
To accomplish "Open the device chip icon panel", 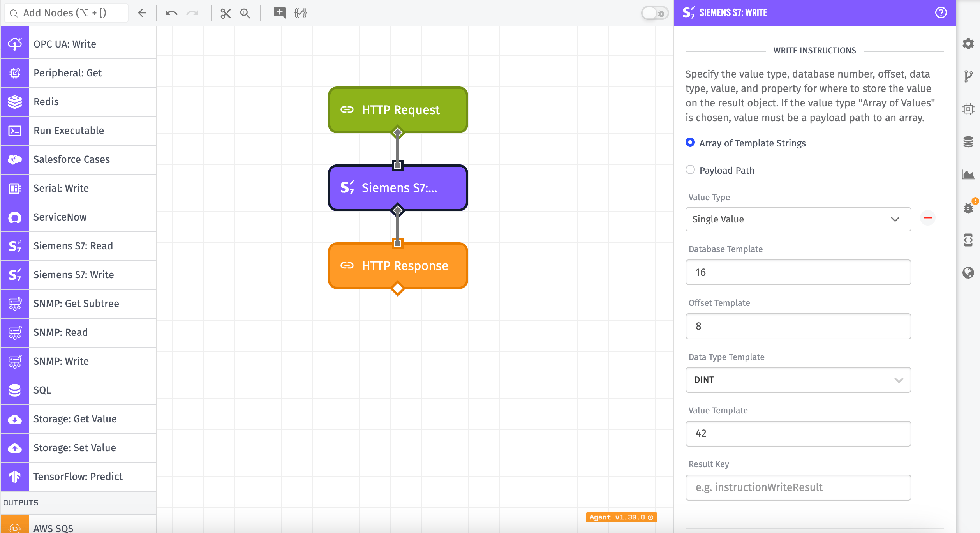I will tap(968, 109).
